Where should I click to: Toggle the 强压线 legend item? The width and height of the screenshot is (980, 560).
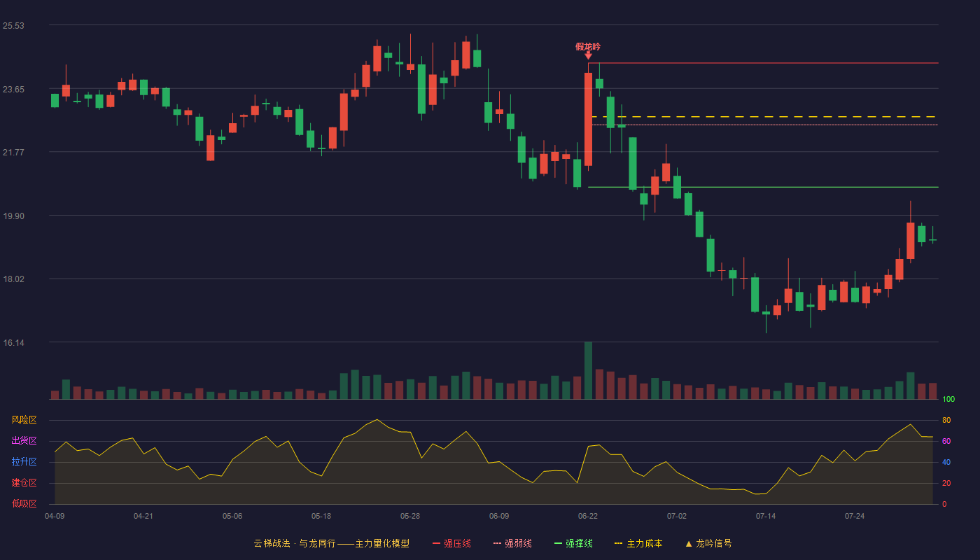click(x=451, y=543)
